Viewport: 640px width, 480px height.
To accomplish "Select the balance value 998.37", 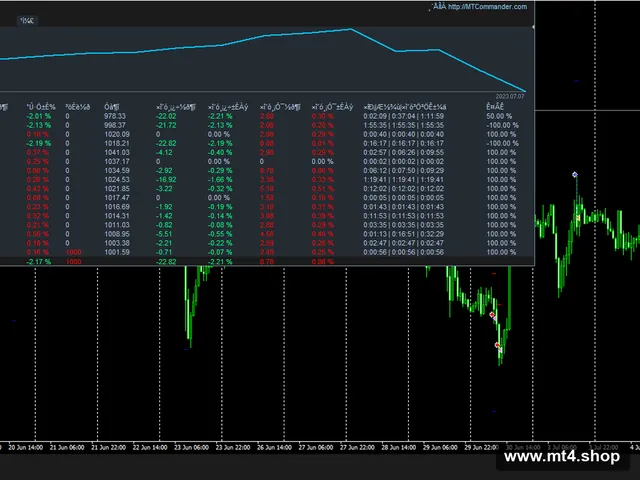I will (115, 125).
